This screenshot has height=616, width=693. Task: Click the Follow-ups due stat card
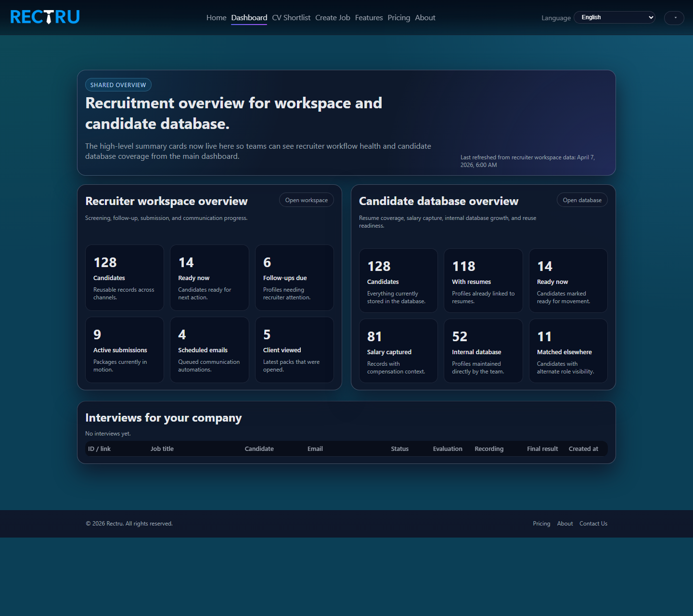pos(294,278)
